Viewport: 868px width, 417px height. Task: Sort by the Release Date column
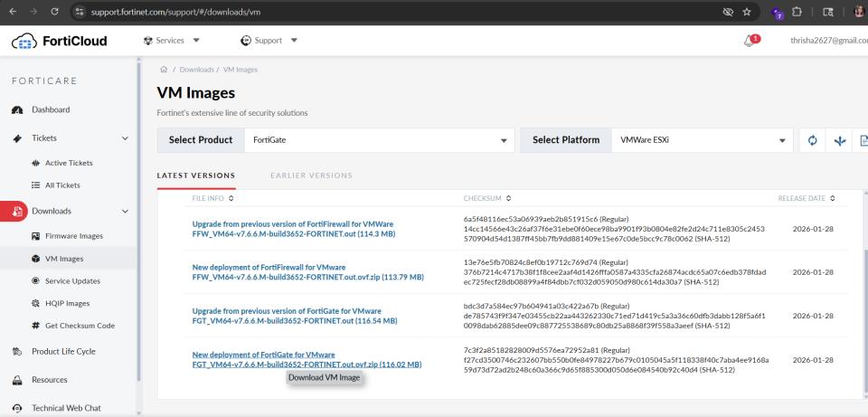coord(807,198)
